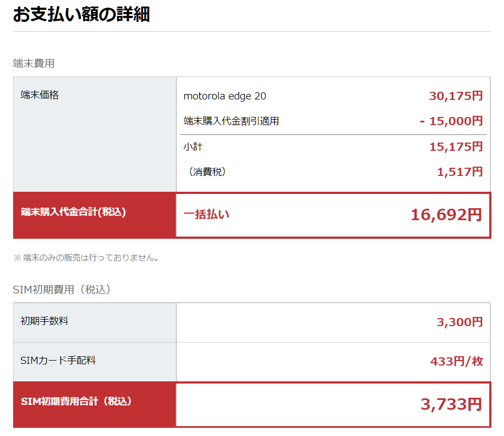Click the 初期手数料 row header
This screenshot has width=504, height=436.
[x=44, y=321]
